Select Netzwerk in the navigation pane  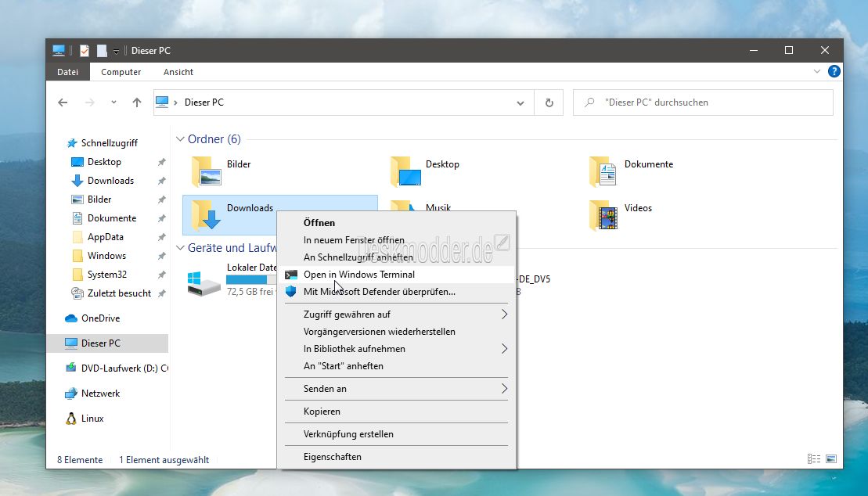pyautogui.click(x=100, y=394)
